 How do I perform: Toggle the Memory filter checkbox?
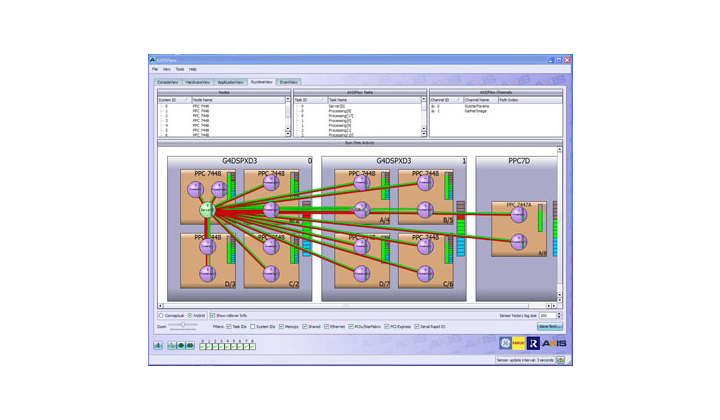281,327
